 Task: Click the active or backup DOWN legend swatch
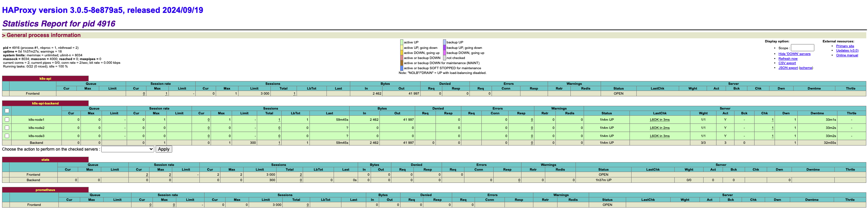click(402, 58)
